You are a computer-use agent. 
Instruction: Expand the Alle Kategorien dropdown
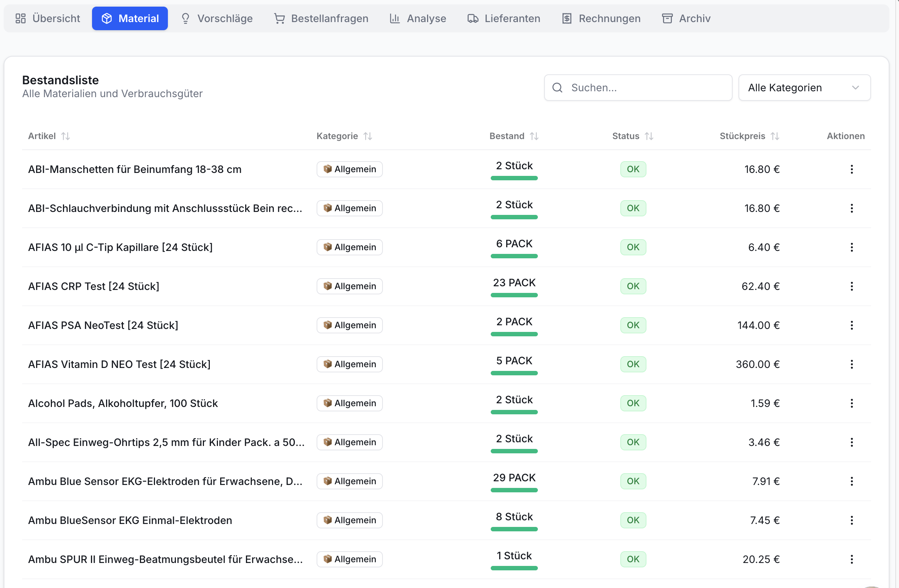[x=804, y=88]
